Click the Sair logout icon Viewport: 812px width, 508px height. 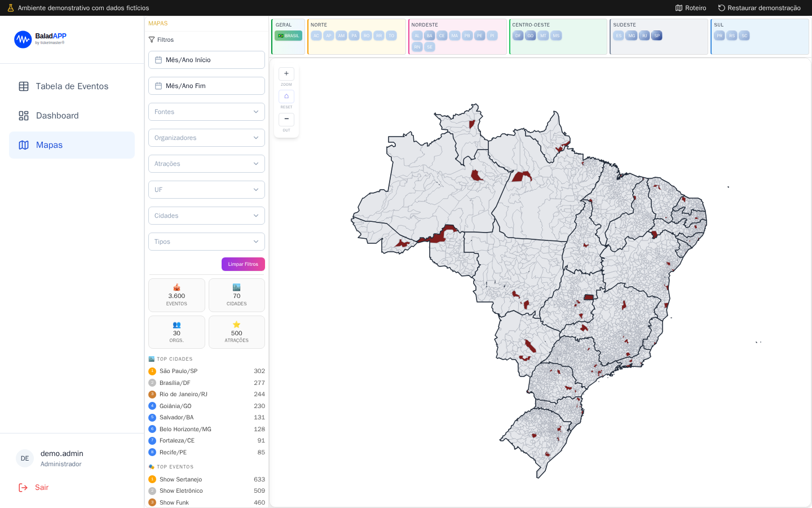(23, 488)
